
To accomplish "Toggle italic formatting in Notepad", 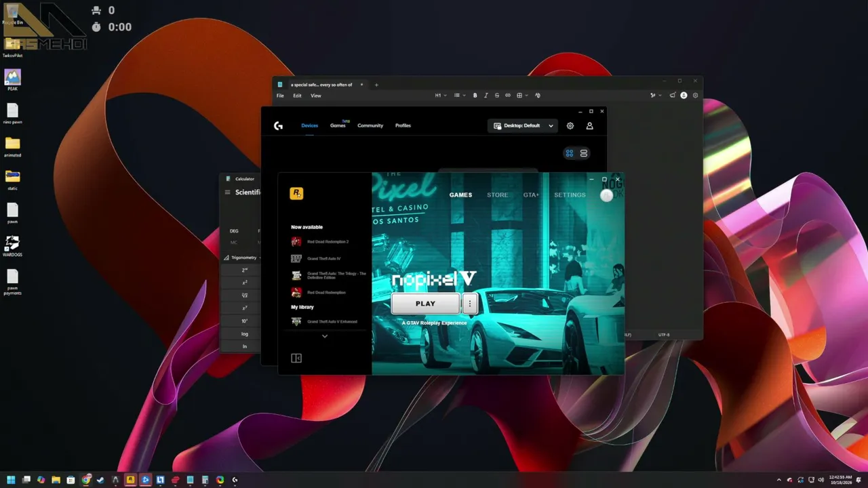I will click(x=486, y=96).
